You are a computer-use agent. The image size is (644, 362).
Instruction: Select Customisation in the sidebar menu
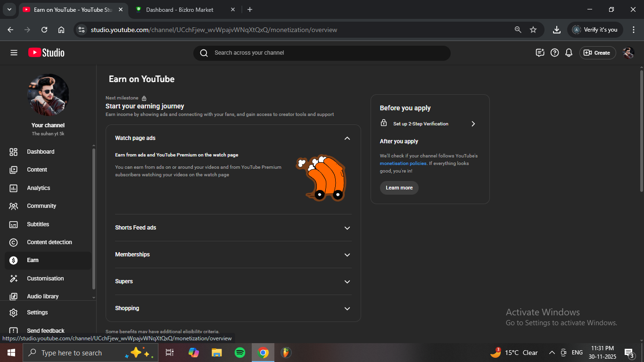pos(45,279)
